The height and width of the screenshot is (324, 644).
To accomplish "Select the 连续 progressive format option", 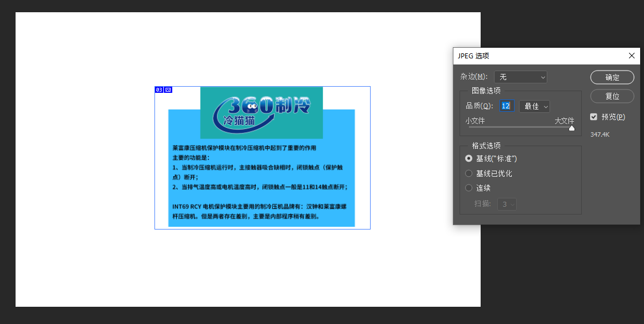I will pos(468,188).
